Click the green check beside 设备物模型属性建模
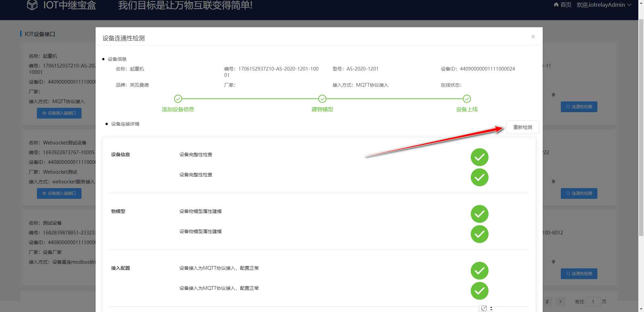 point(479,214)
